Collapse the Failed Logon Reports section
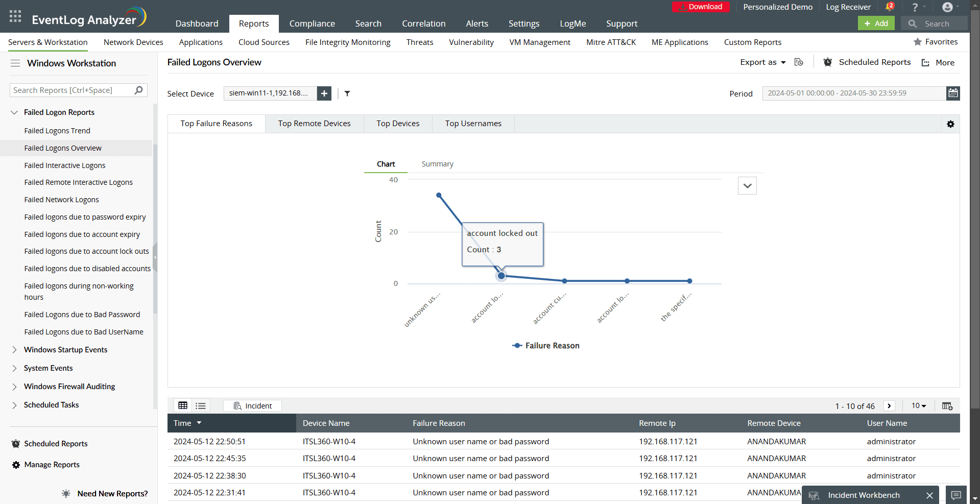980x504 pixels. (x=13, y=112)
